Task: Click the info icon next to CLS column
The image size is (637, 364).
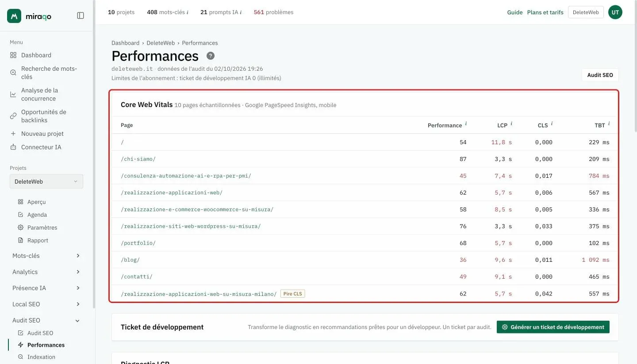Action: point(552,124)
